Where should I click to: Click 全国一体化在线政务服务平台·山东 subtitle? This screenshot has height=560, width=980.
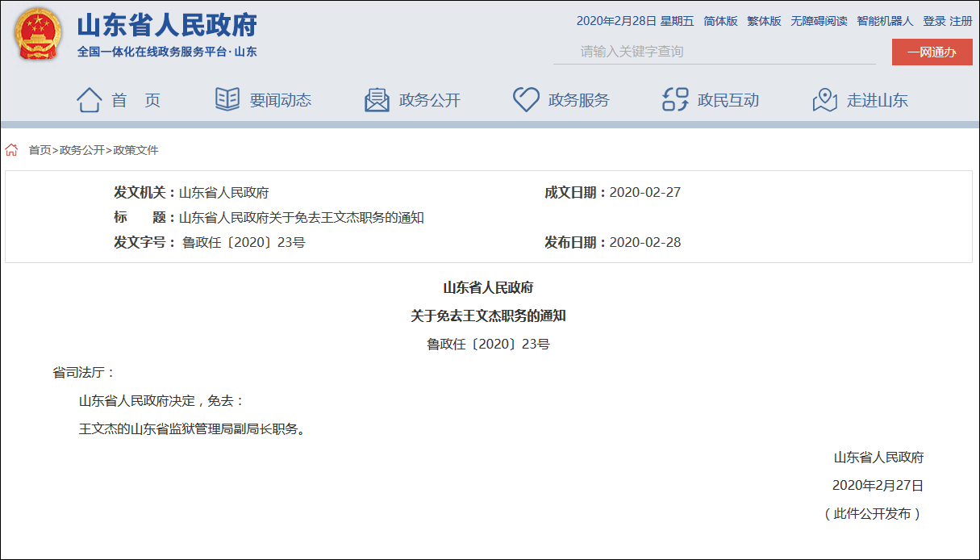[167, 52]
